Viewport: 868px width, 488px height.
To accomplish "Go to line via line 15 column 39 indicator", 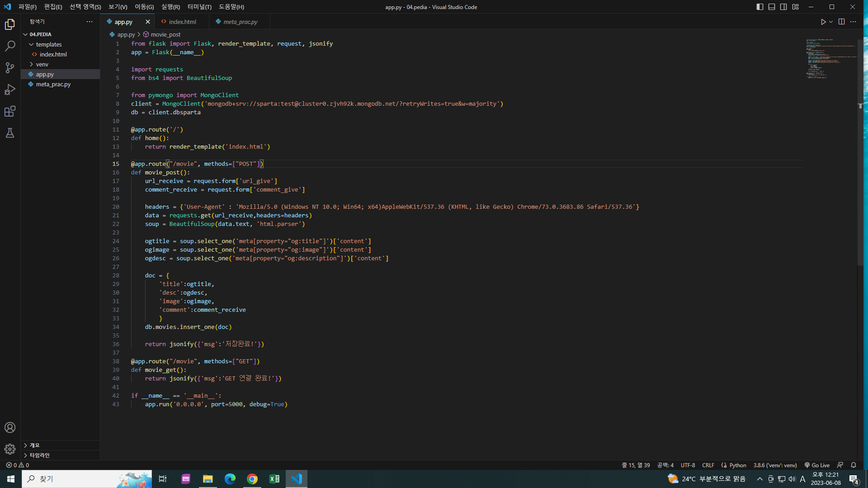I will pos(636,465).
